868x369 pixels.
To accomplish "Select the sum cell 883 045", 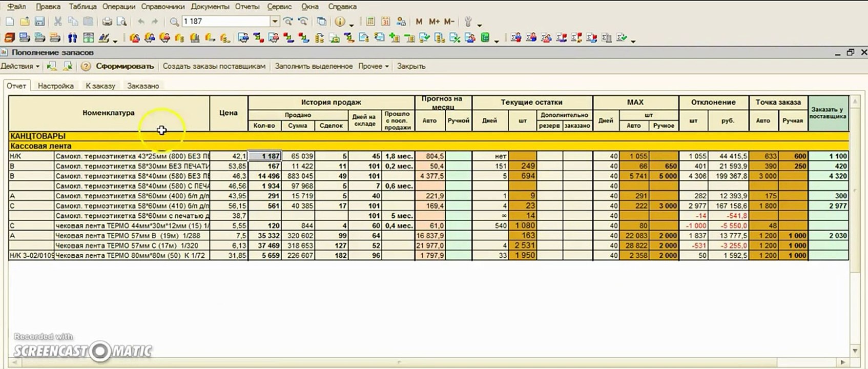I will [x=298, y=176].
